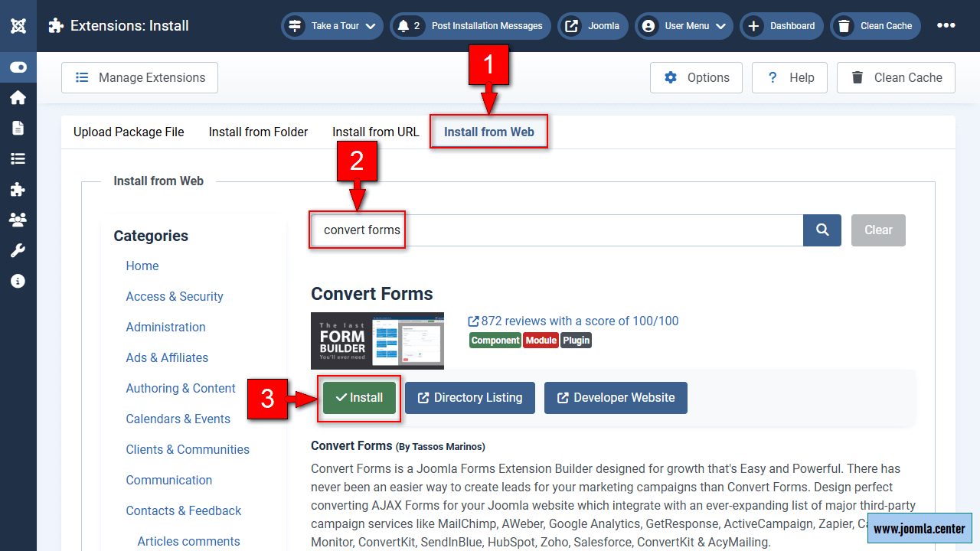Screen dimensions: 980x551
Task: Open Menus sidebar list icon
Action: coord(18,158)
